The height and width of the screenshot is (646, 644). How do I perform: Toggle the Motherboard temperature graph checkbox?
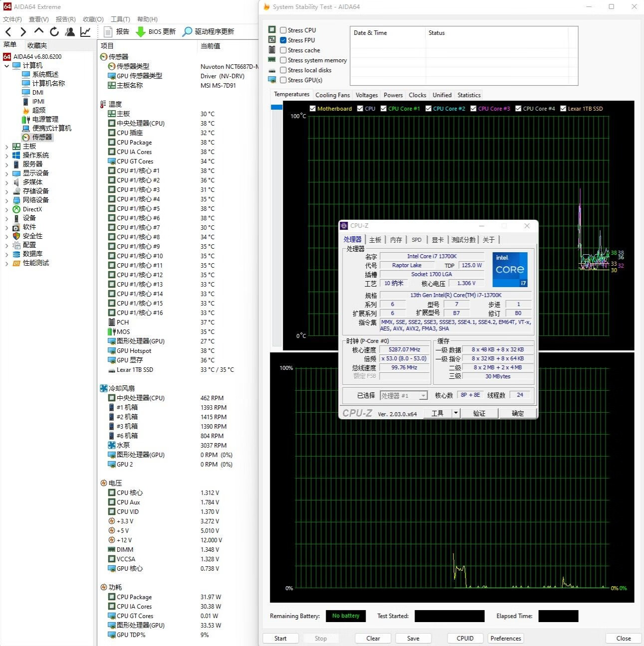click(x=313, y=109)
